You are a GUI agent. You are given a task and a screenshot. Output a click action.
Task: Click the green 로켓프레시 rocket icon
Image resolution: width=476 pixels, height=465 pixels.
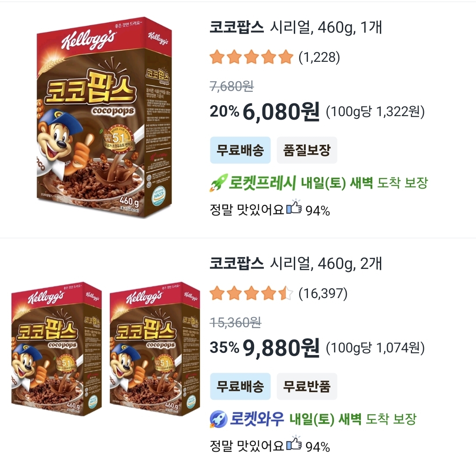[218, 183]
